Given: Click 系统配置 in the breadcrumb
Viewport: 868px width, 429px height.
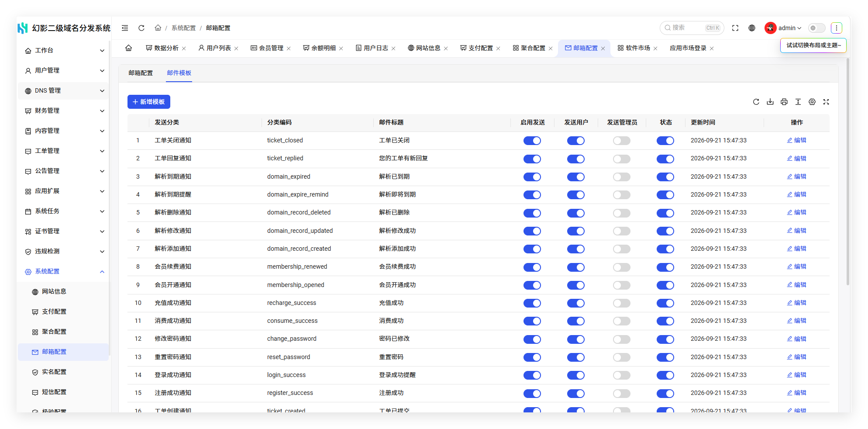Looking at the screenshot, I should point(183,28).
